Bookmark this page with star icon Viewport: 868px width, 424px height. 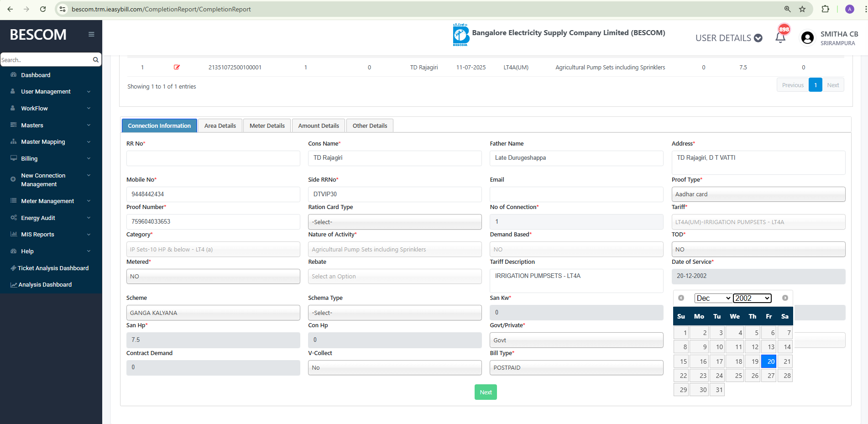click(802, 9)
